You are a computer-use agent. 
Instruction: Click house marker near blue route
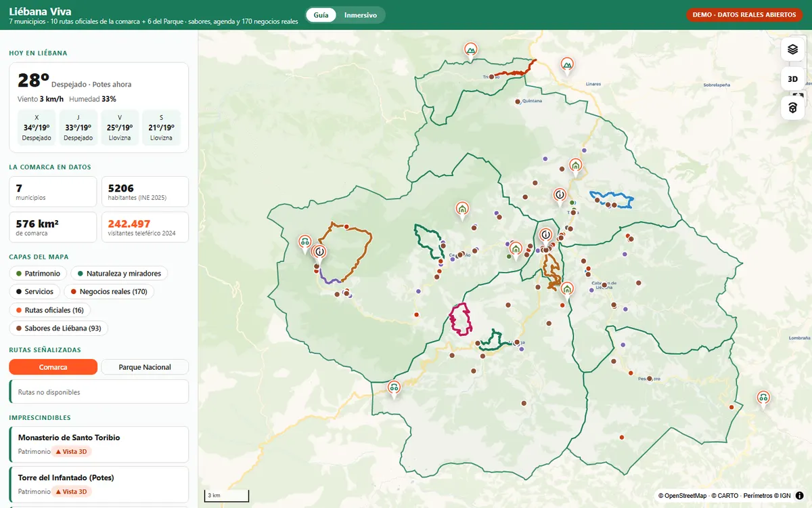click(x=575, y=165)
